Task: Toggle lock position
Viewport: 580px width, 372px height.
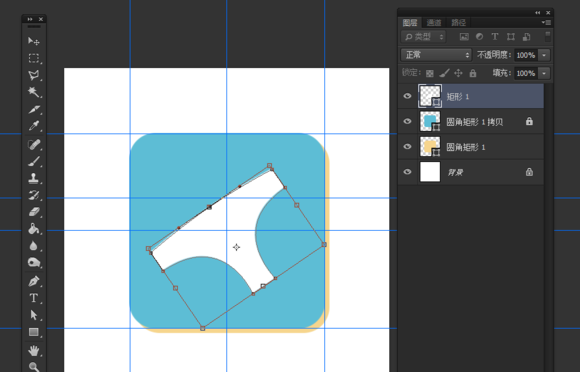Action: tap(458, 73)
